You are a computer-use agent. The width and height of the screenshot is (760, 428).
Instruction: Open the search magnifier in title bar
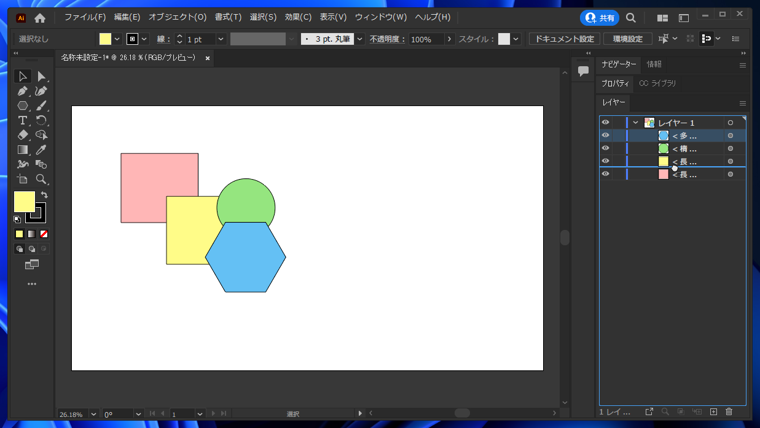pyautogui.click(x=631, y=18)
